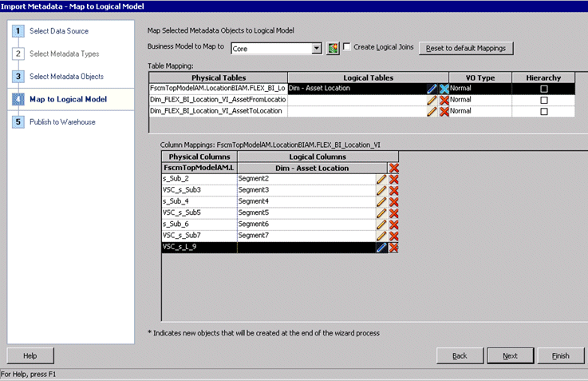Enable Create Logical Joins checkbox

point(347,46)
